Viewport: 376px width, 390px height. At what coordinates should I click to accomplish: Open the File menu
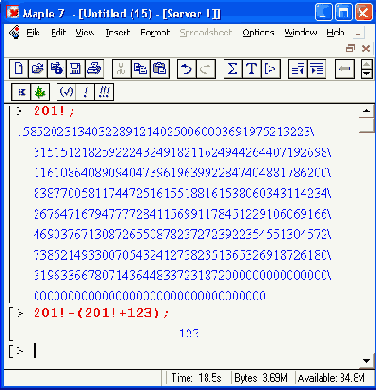pyautogui.click(x=33, y=32)
